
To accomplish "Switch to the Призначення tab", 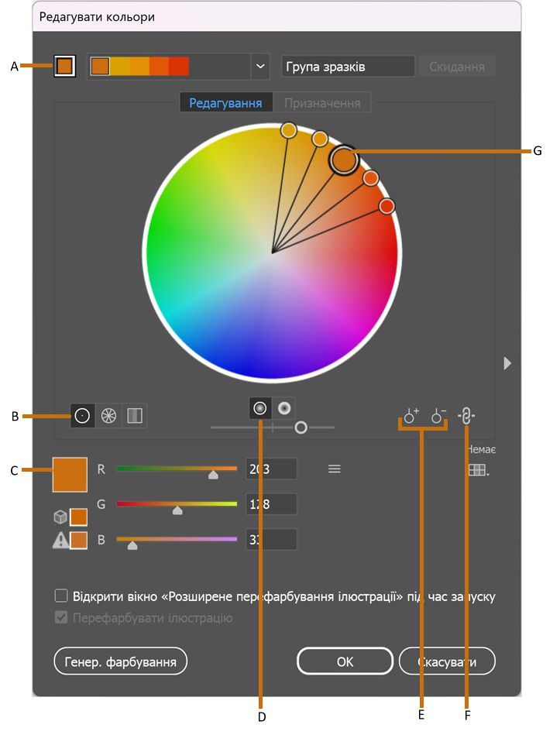I will tap(322, 102).
